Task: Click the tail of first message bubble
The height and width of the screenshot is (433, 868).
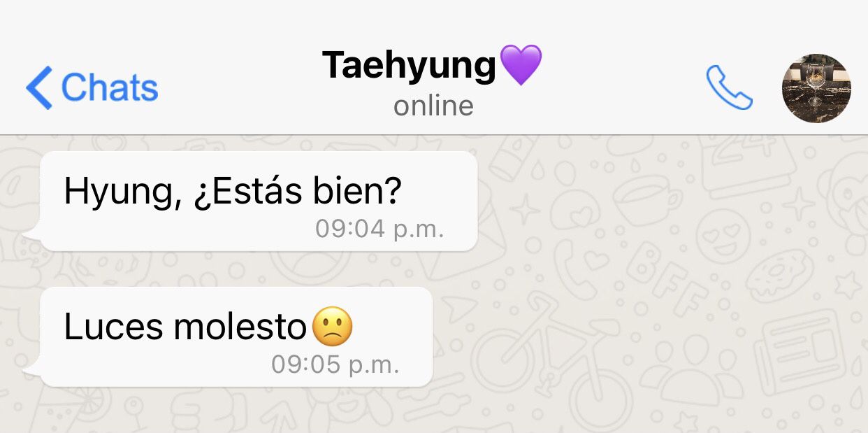Action: click(x=31, y=236)
